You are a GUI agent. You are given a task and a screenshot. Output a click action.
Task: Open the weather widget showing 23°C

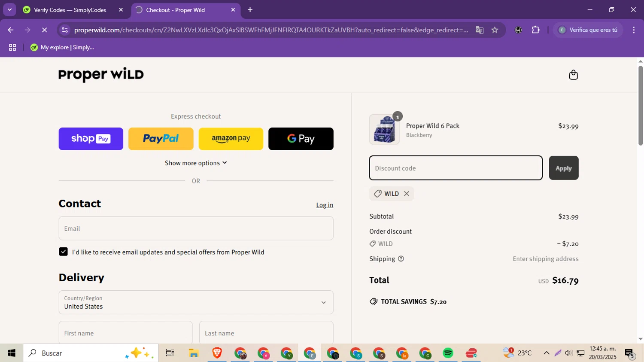pos(517,353)
